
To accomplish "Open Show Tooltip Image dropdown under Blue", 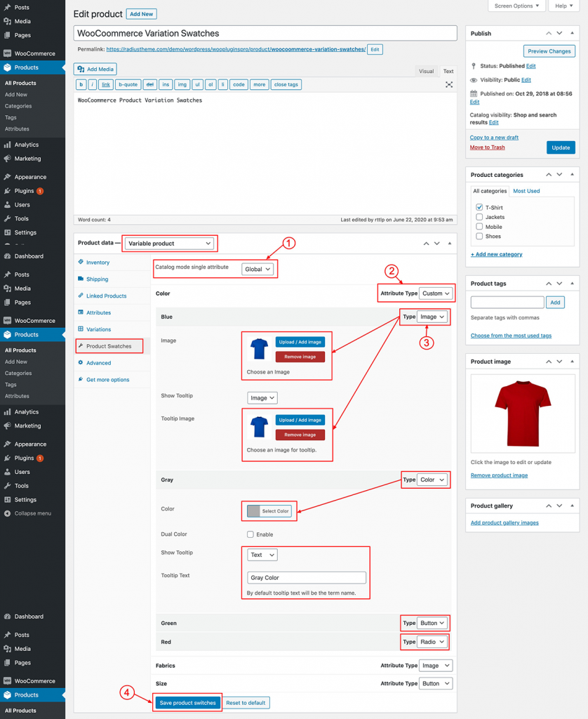I will 262,398.
